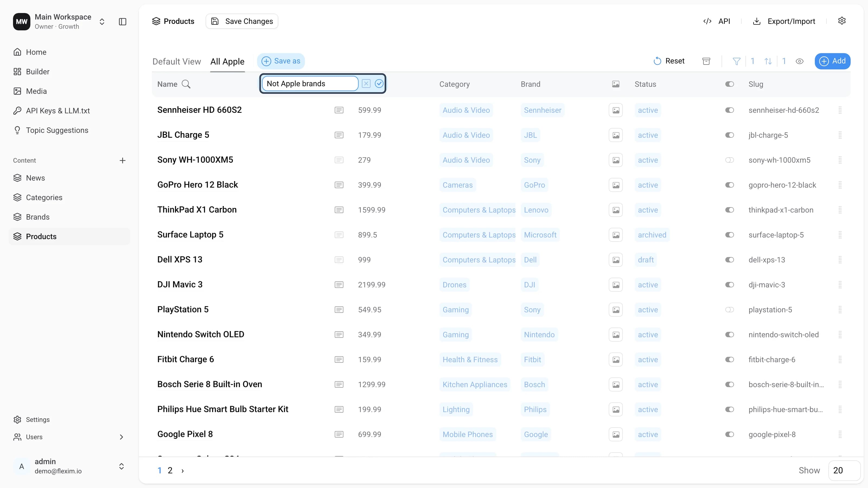Open the Show rows-per-page selector
Image resolution: width=868 pixels, height=488 pixels.
coord(844,470)
